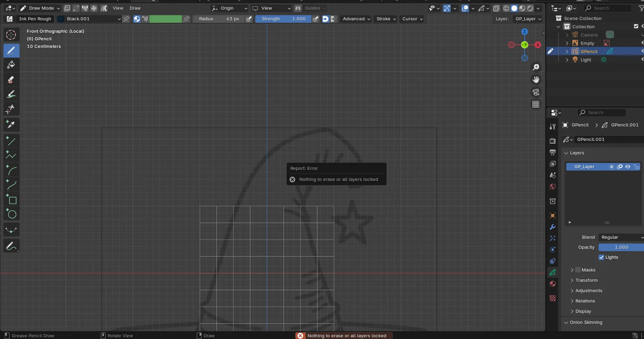Screen dimensions: 644x339
Task: Select the Polyline tool
Action: pyautogui.click(x=11, y=156)
